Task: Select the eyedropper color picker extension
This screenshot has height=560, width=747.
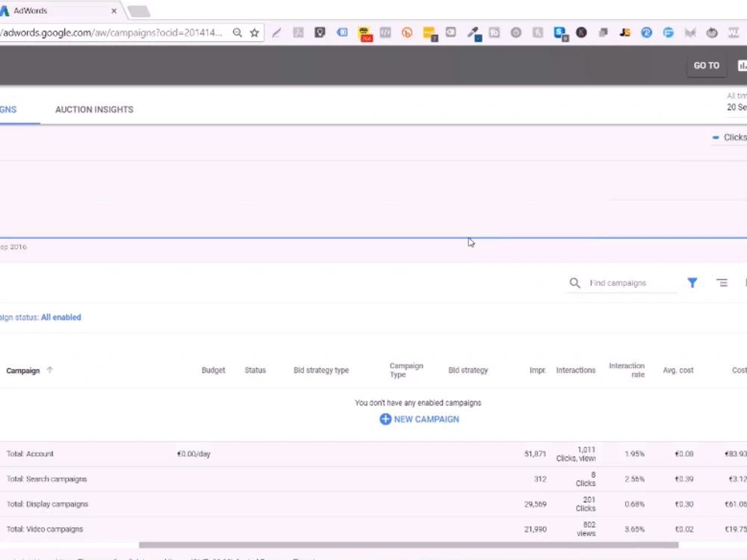Action: (474, 34)
